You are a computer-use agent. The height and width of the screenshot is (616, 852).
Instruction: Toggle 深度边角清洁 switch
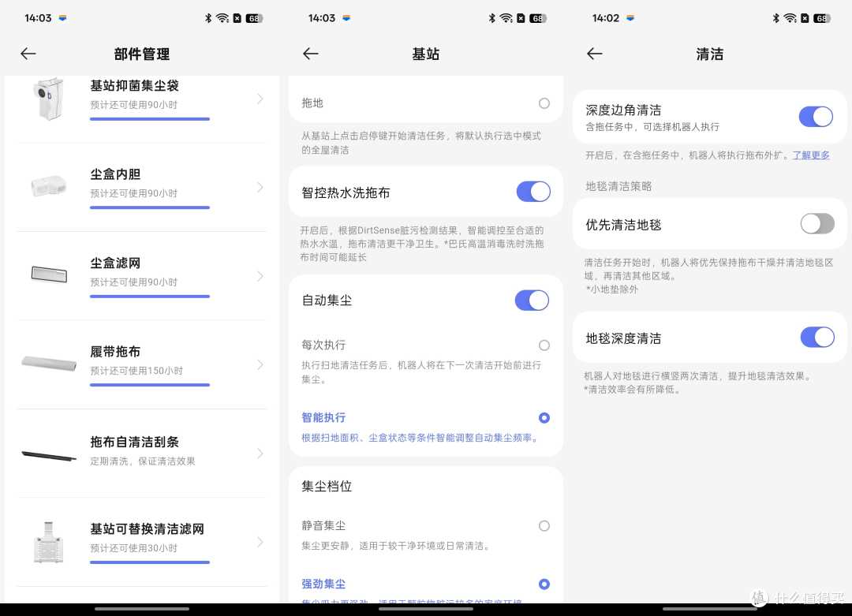(x=816, y=116)
